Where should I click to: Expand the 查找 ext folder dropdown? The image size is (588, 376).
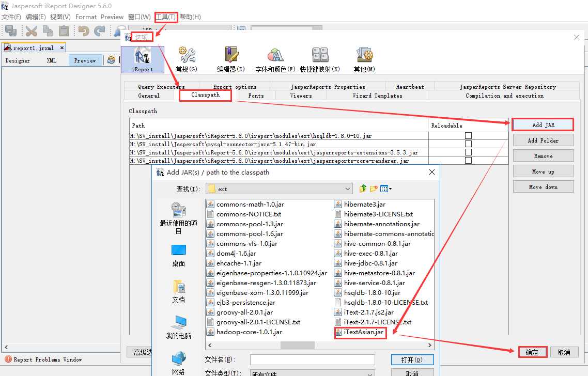(x=348, y=189)
